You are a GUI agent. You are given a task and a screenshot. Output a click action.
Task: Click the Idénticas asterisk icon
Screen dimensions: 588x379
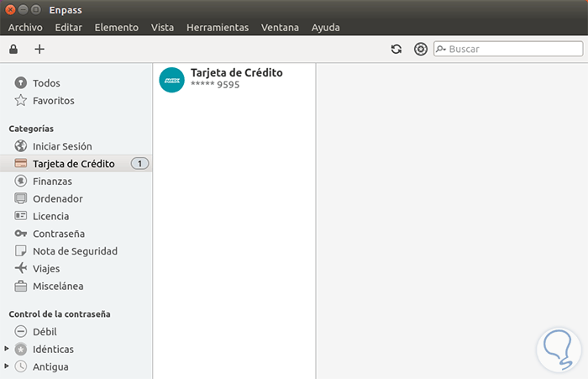pyautogui.click(x=21, y=349)
